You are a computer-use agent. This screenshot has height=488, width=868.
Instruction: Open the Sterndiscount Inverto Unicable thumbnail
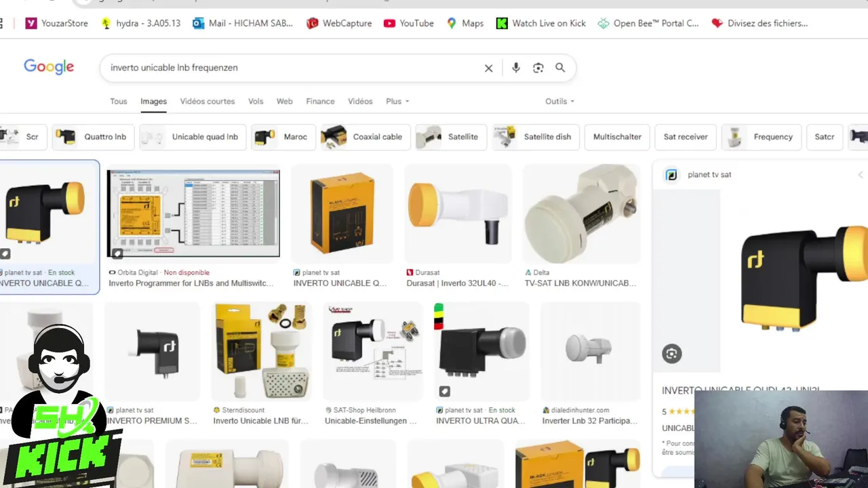pos(261,351)
